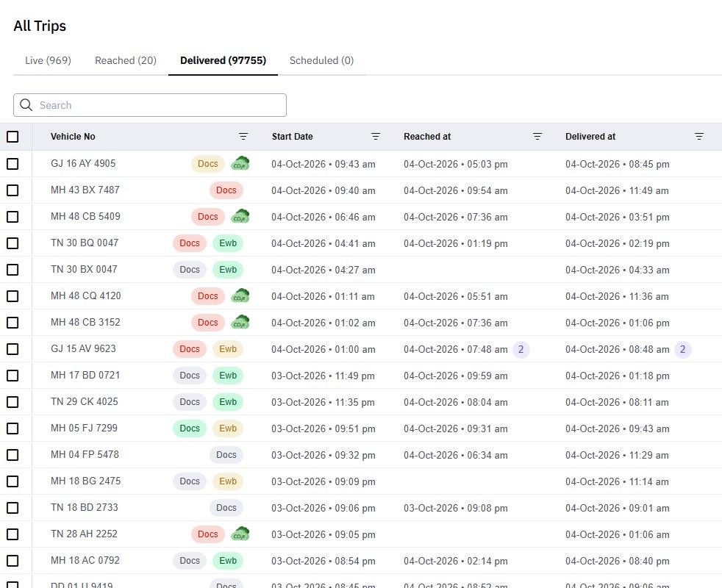Open the Vehicle No column filter
This screenshot has height=588, width=722.
click(243, 136)
